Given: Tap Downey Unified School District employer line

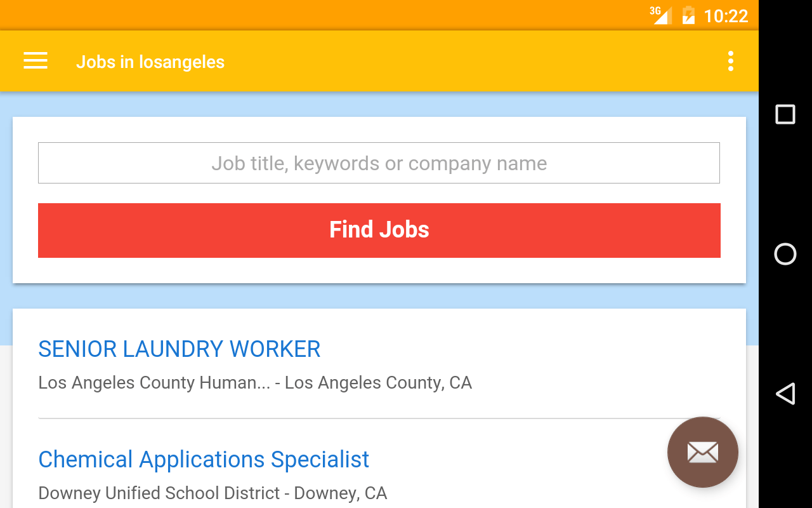Looking at the screenshot, I should (213, 493).
